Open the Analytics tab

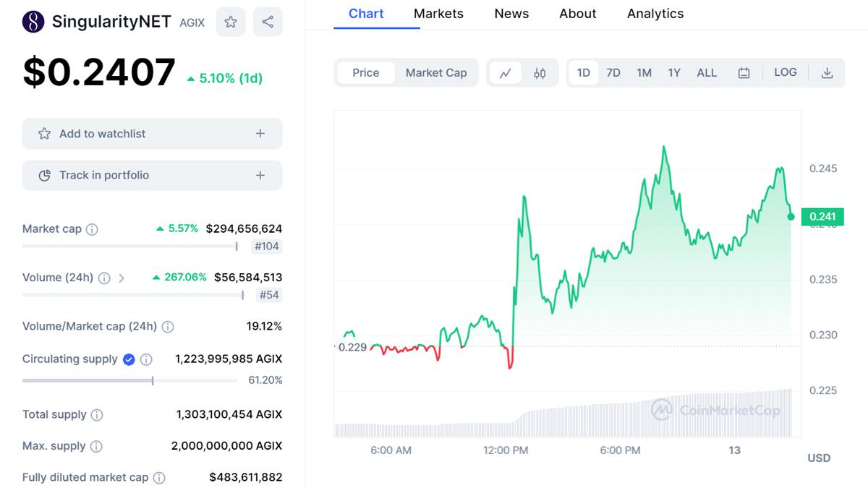[x=655, y=14]
